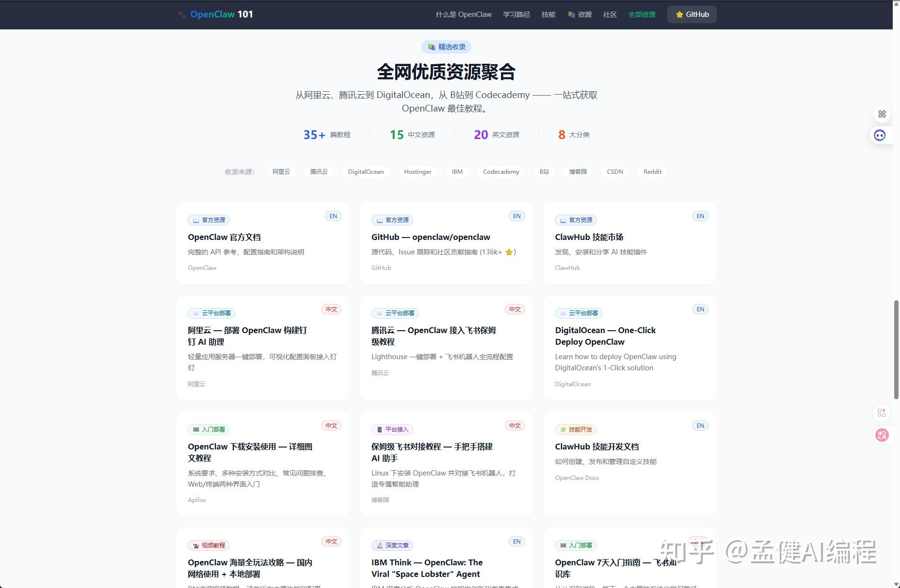The height and width of the screenshot is (588, 900).
Task: Click 中文 badge on 腾讯云 card
Action: tap(515, 309)
